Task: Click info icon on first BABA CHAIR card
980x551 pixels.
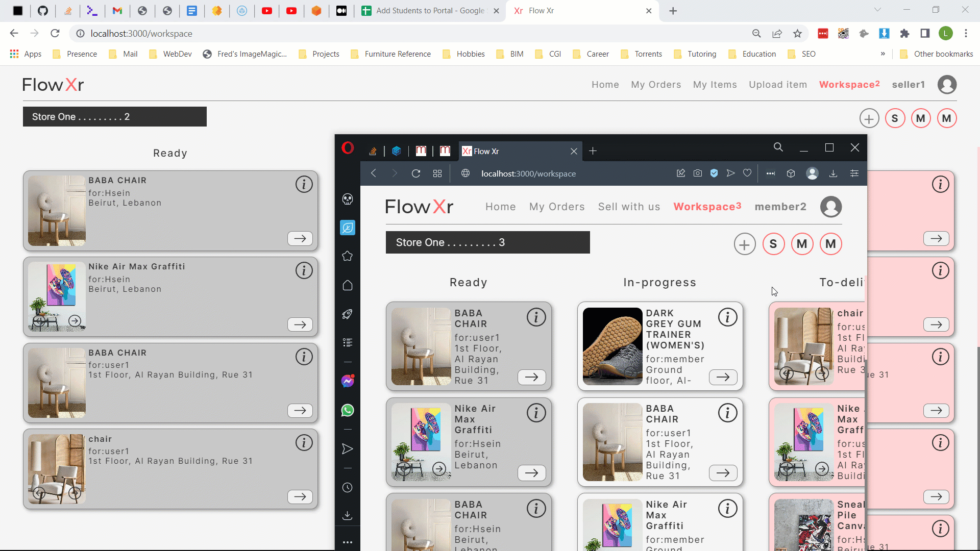Action: 304,184
